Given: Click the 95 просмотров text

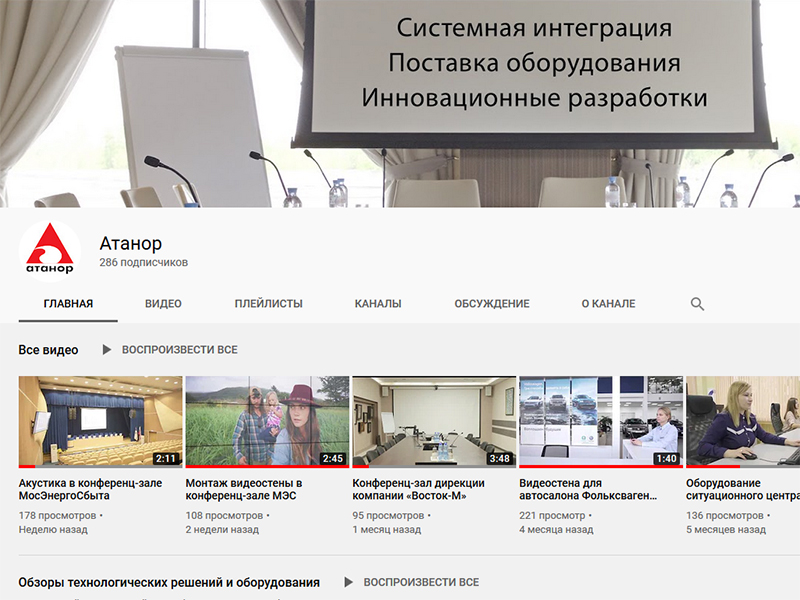Looking at the screenshot, I should pos(388,515).
